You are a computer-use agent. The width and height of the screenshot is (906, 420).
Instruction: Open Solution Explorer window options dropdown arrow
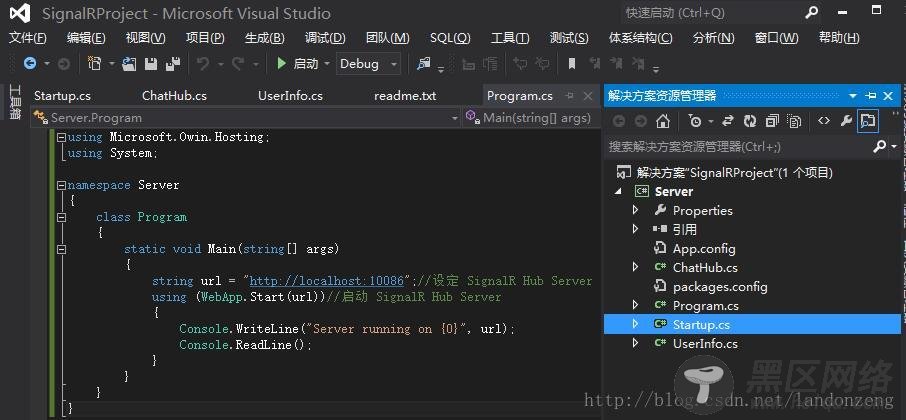(x=853, y=96)
